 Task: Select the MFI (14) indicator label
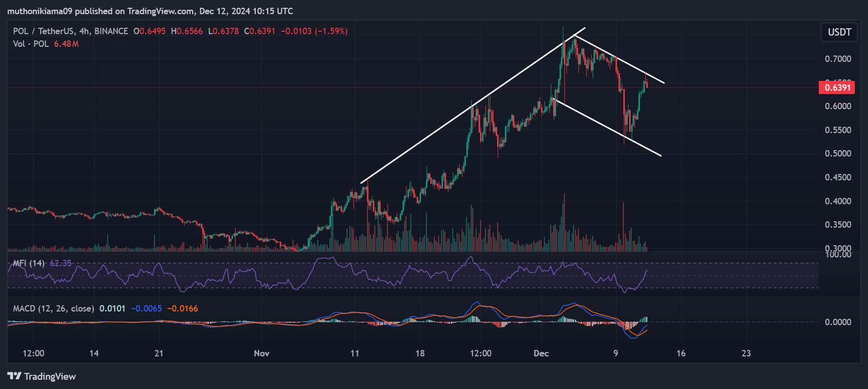click(29, 263)
